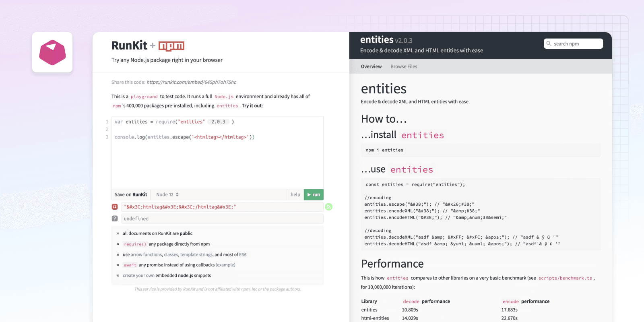This screenshot has height=322, width=644.
Task: Click the '10.809s' decode performance cell
Action: point(410,310)
